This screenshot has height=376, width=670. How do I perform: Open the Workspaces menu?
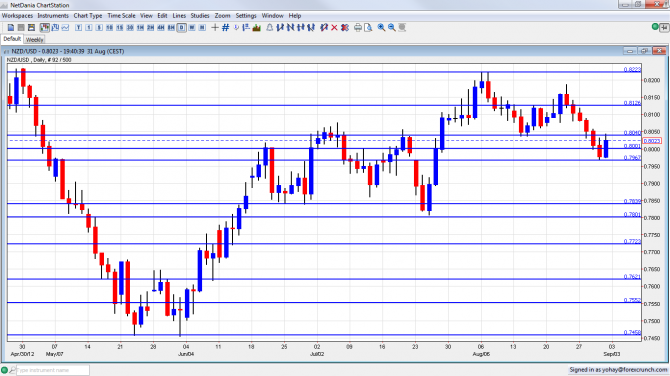coord(18,15)
